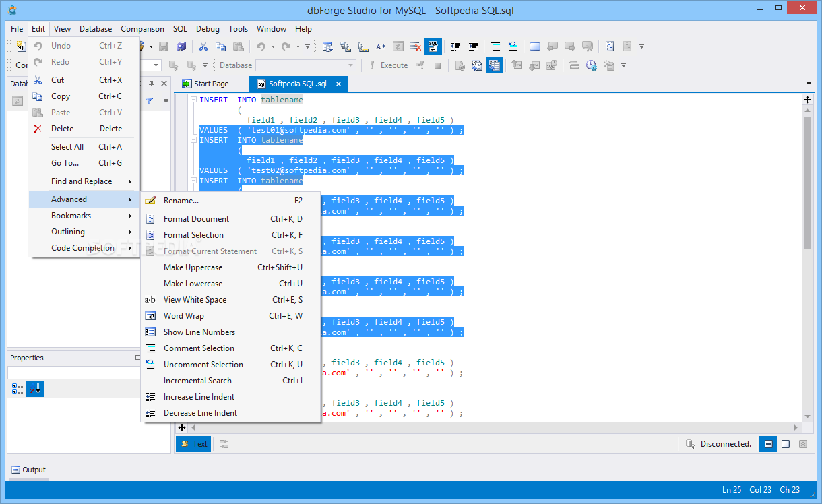Click Incremental Search command
Screen dimensions: 822x504
pyautogui.click(x=230, y=381)
